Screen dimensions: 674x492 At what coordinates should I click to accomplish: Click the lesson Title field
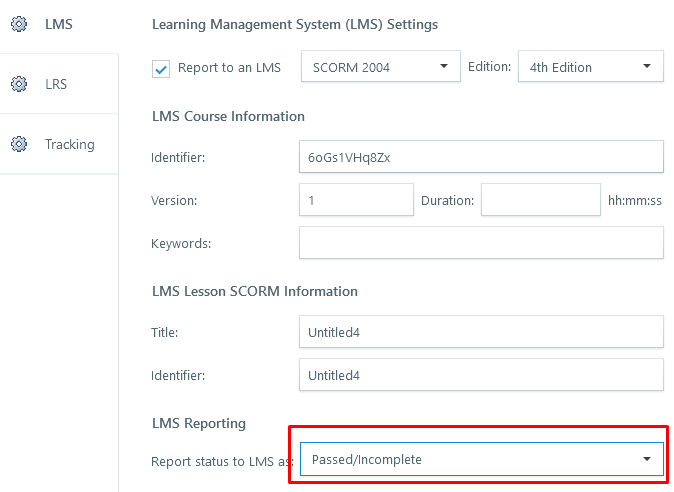[x=481, y=332]
